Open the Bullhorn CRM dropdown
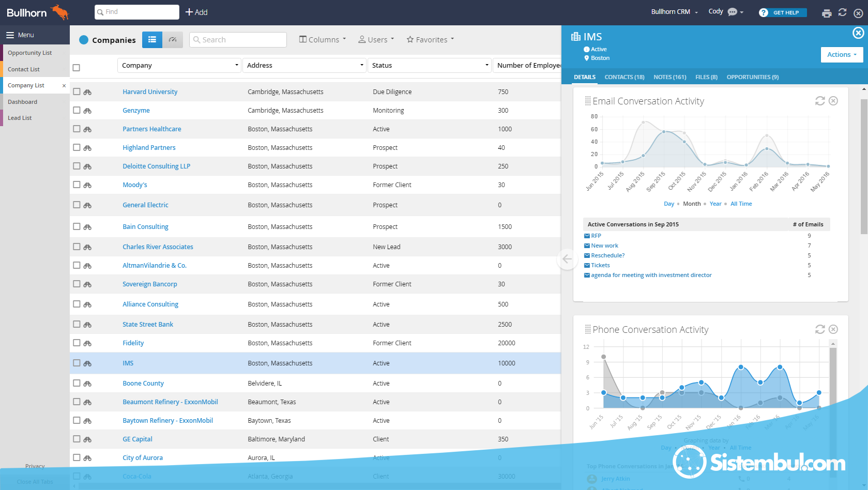The image size is (868, 490). pos(674,12)
